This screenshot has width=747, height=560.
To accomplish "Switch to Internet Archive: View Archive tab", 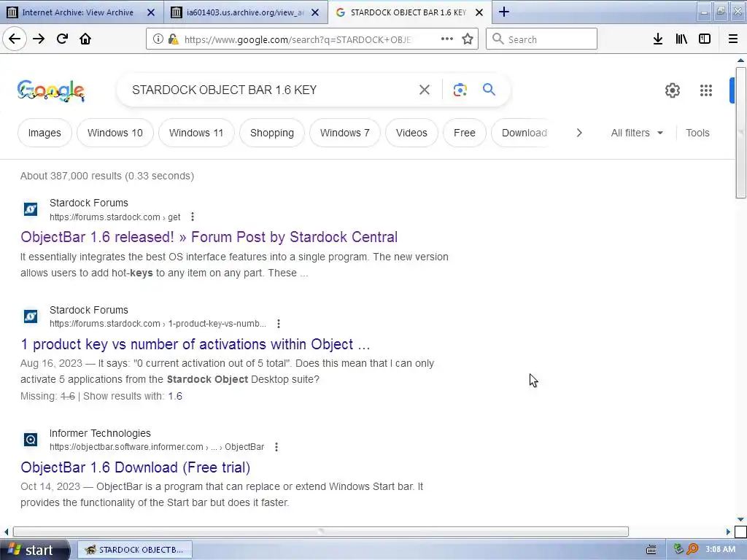I will point(78,12).
